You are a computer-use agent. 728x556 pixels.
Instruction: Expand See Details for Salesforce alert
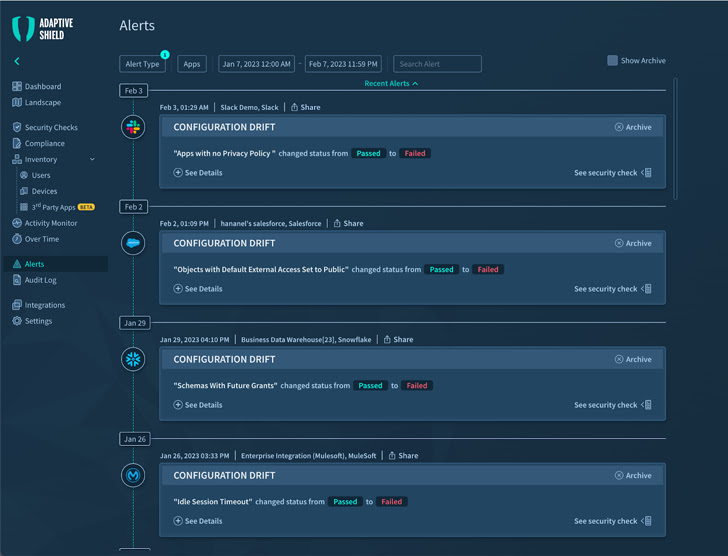tap(198, 289)
